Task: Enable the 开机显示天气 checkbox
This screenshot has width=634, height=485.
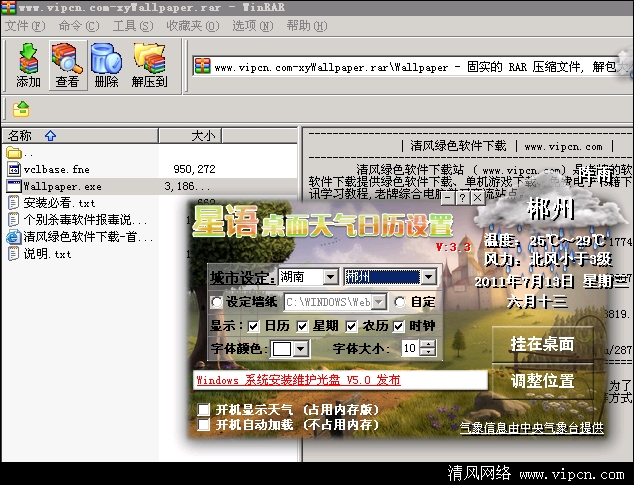Action: (x=205, y=409)
